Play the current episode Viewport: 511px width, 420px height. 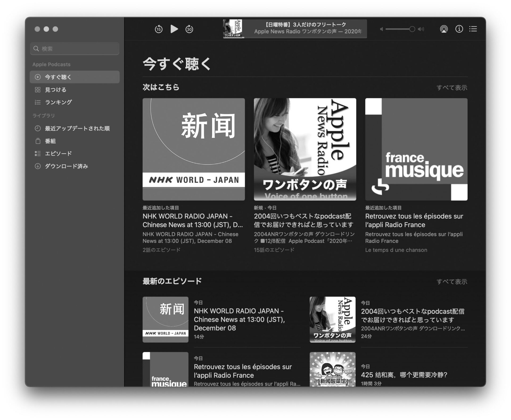click(x=174, y=29)
